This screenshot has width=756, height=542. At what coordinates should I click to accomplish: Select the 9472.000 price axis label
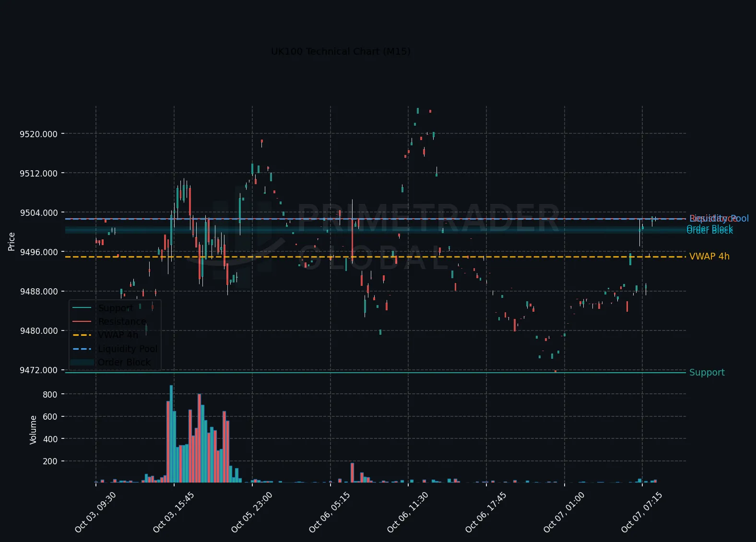pos(38,370)
